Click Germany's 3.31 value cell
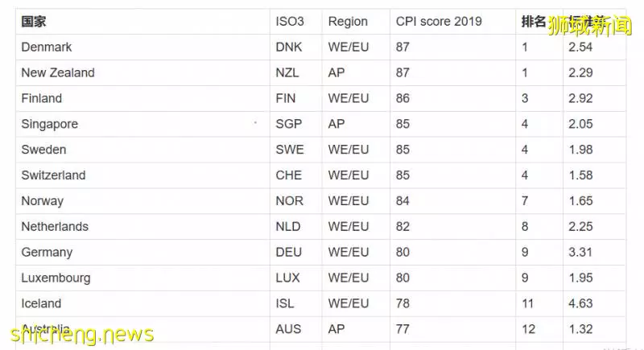Screen dimensions: 644x350 click(594, 253)
